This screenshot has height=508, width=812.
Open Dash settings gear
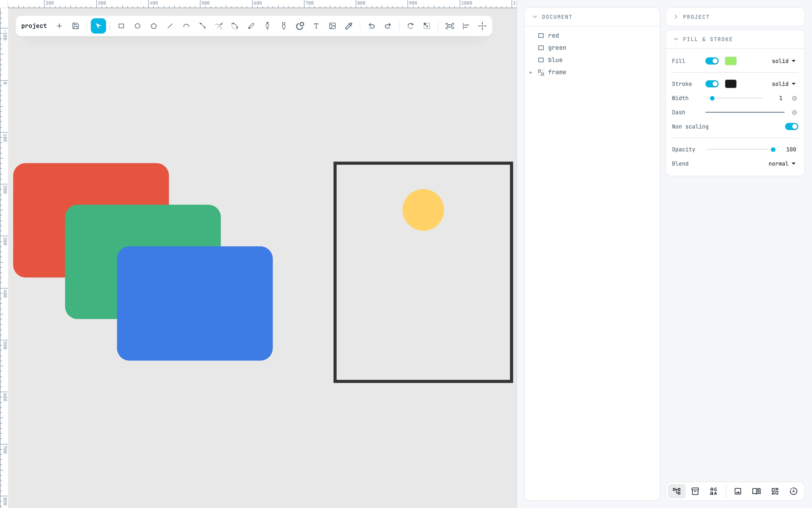click(x=794, y=113)
